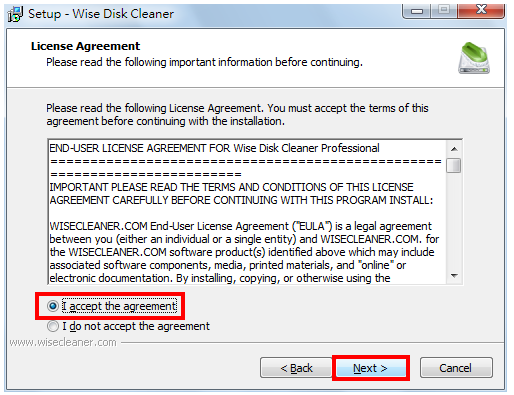
Task: Close the Setup window with X button
Action: point(481,11)
